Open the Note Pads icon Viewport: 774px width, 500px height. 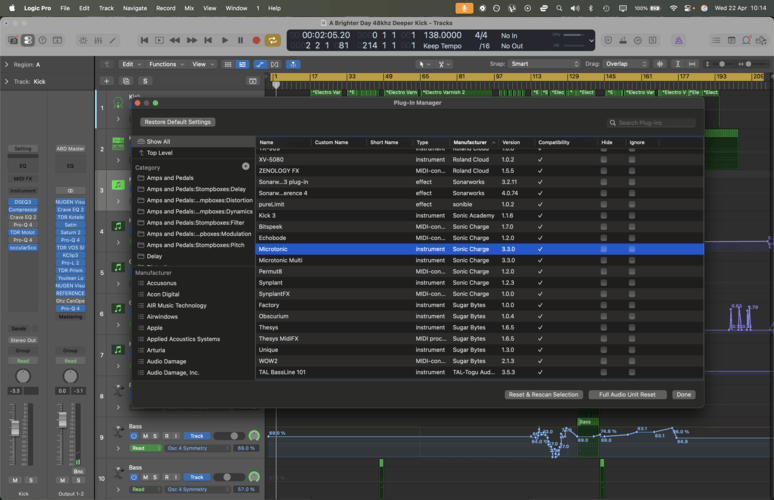click(x=732, y=40)
